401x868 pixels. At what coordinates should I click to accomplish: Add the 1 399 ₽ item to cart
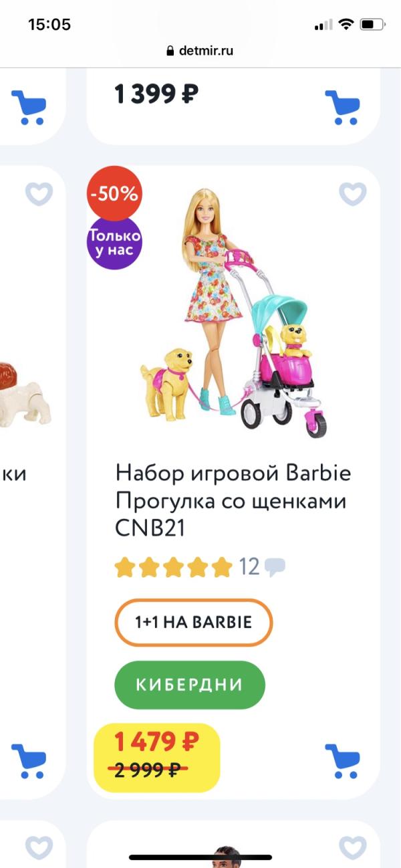[x=342, y=107]
